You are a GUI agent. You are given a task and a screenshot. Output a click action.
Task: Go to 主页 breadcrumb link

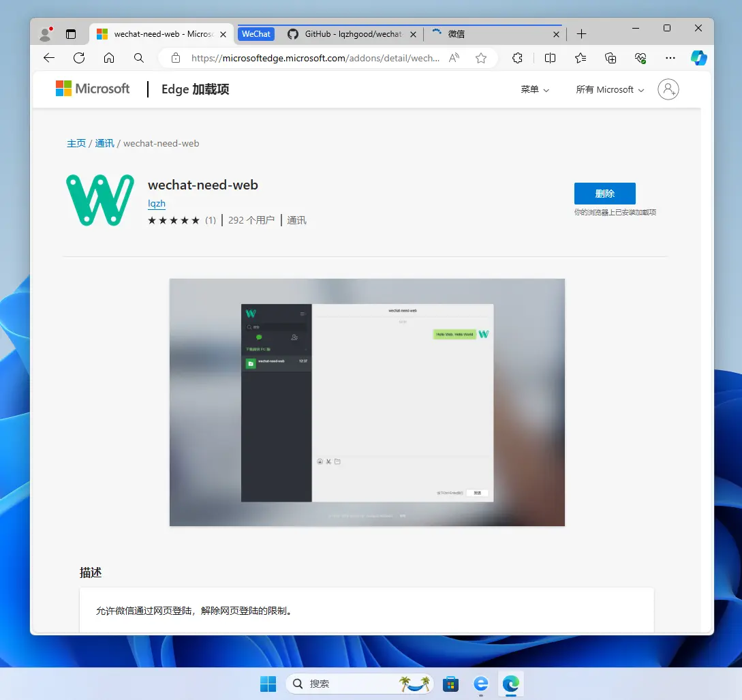[76, 143]
